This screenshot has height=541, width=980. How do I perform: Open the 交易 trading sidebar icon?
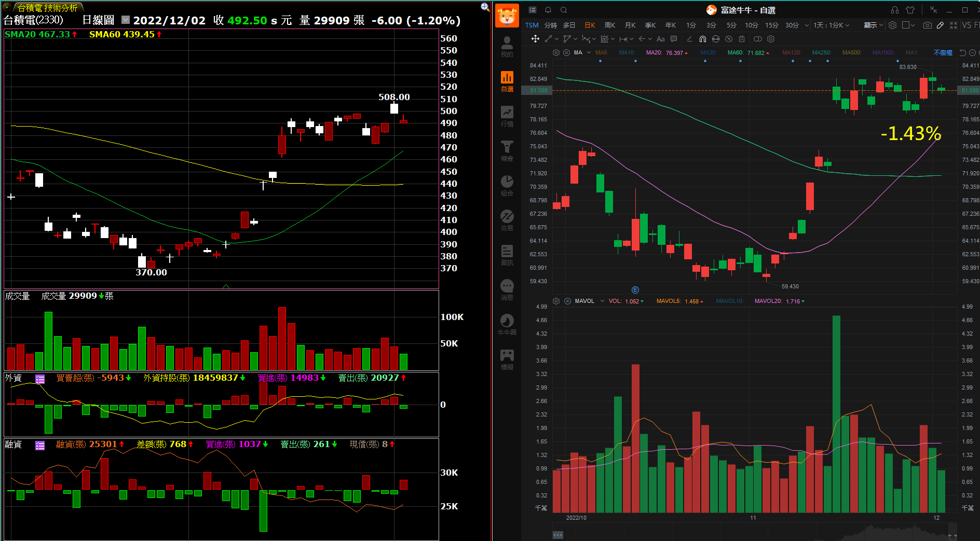[x=507, y=220]
